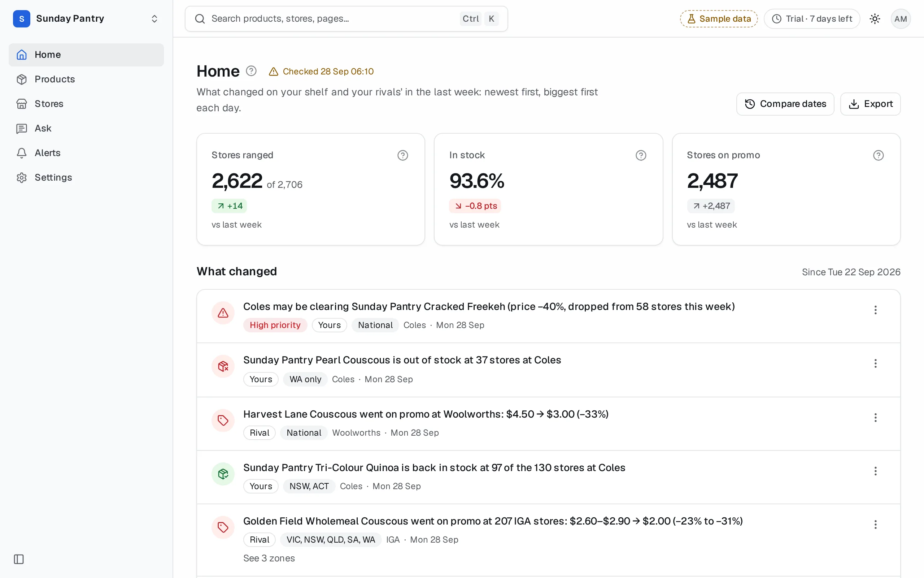Collapse the sidebar panel icon
The height and width of the screenshot is (578, 924).
pyautogui.click(x=19, y=559)
